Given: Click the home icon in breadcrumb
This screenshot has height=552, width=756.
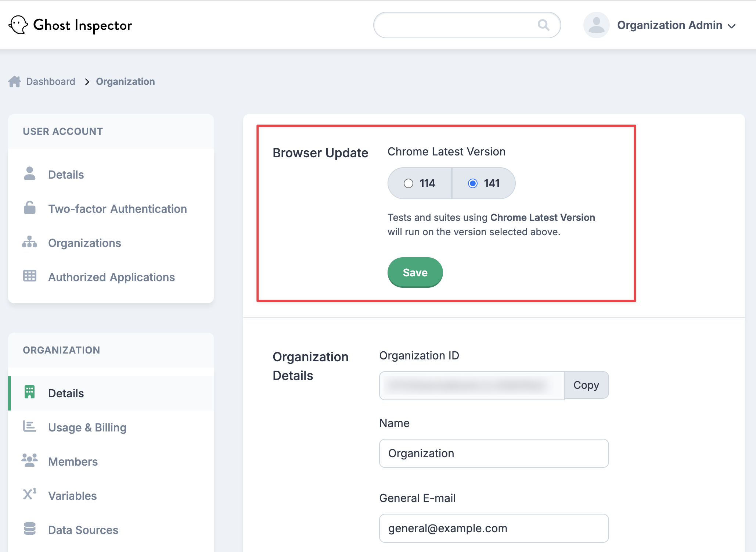Looking at the screenshot, I should coord(15,82).
